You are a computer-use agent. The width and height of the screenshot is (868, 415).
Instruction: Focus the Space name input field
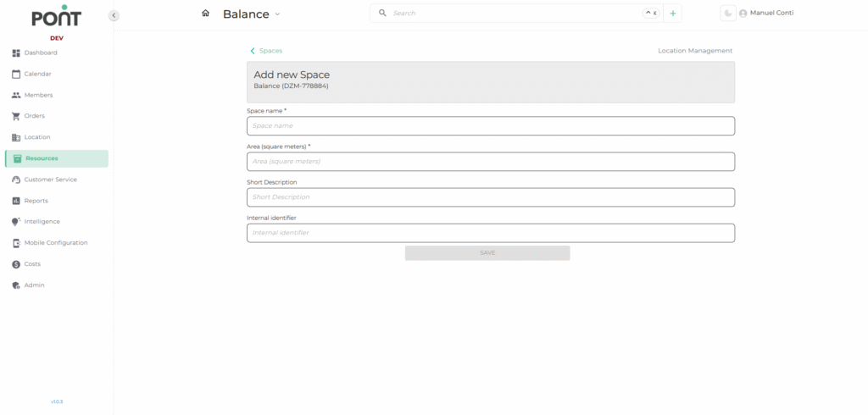pos(490,126)
